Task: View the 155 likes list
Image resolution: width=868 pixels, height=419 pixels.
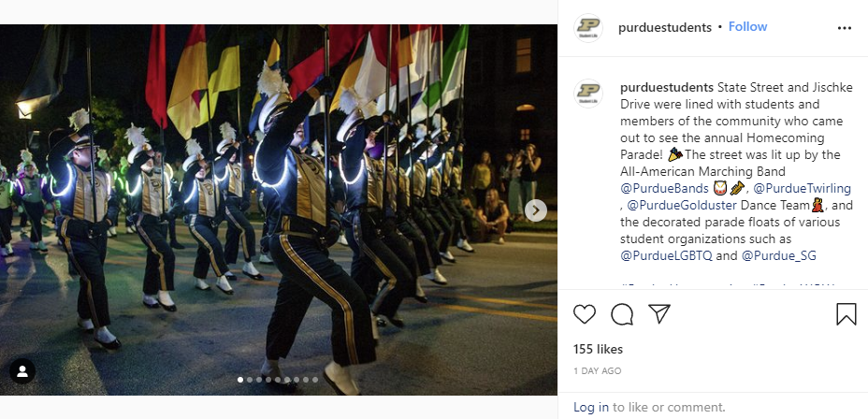Action: [598, 349]
